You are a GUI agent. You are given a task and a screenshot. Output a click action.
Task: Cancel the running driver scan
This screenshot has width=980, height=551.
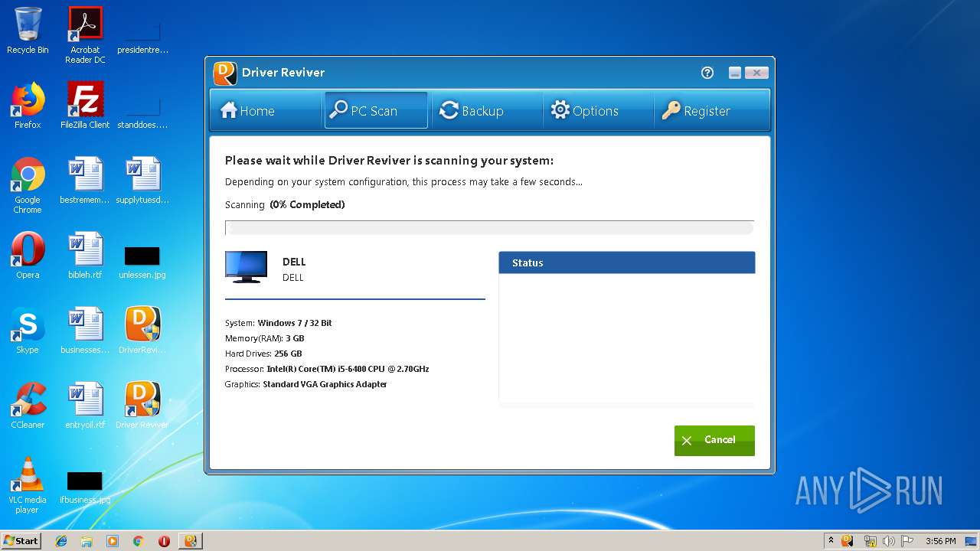point(714,440)
